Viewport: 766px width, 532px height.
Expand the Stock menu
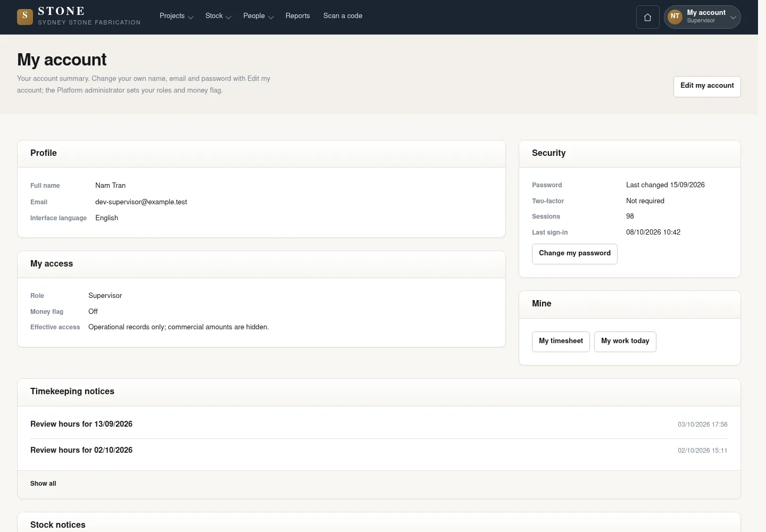tap(218, 16)
